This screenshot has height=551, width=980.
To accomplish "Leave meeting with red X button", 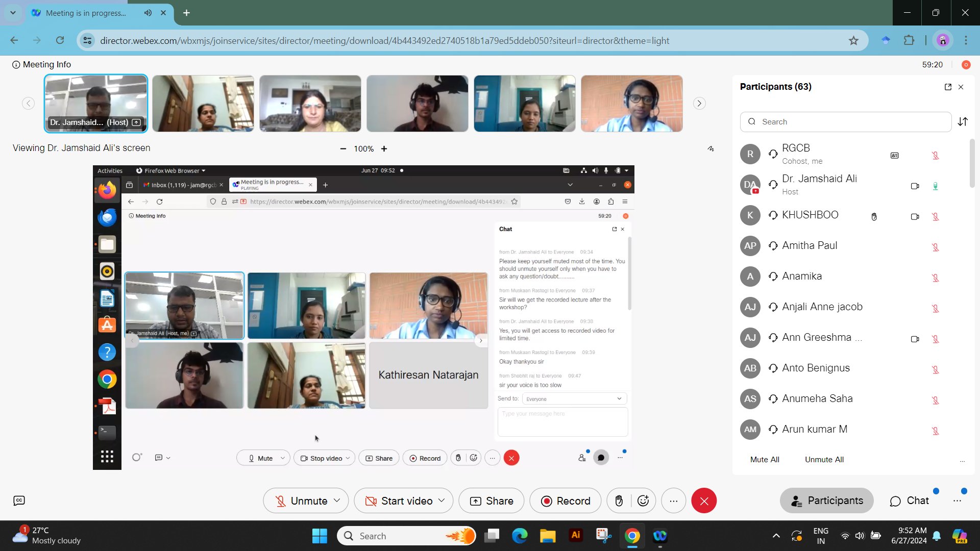I will coord(704,500).
